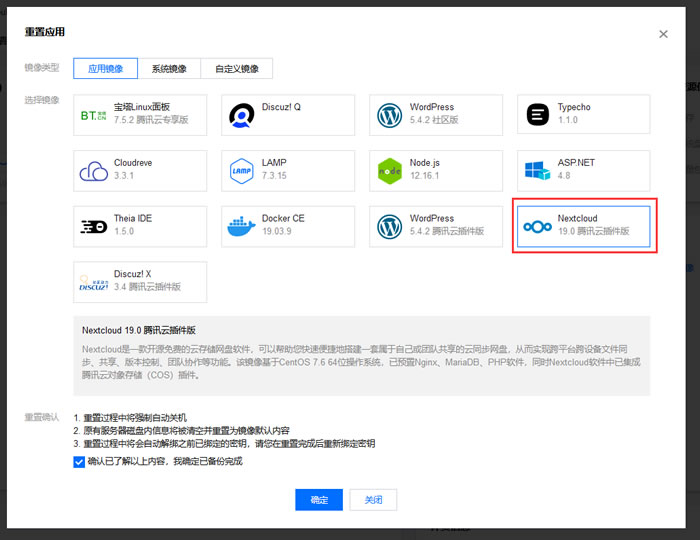Click the Cloudreve cloud icon
The image size is (700, 540).
[x=94, y=171]
